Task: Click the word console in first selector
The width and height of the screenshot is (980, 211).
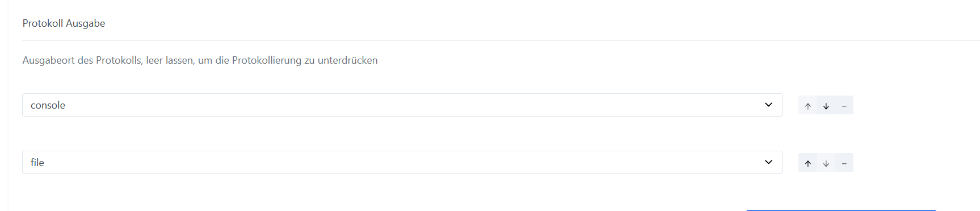Action: (x=48, y=105)
